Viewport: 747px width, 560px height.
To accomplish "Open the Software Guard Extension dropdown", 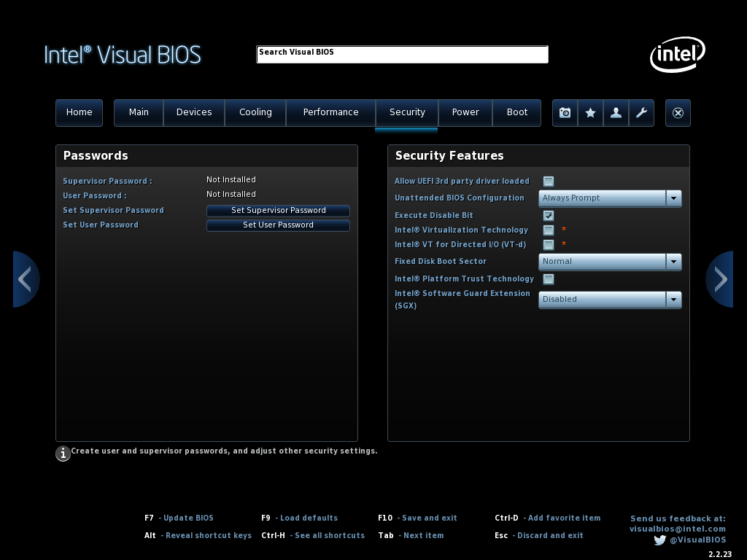I will click(610, 300).
